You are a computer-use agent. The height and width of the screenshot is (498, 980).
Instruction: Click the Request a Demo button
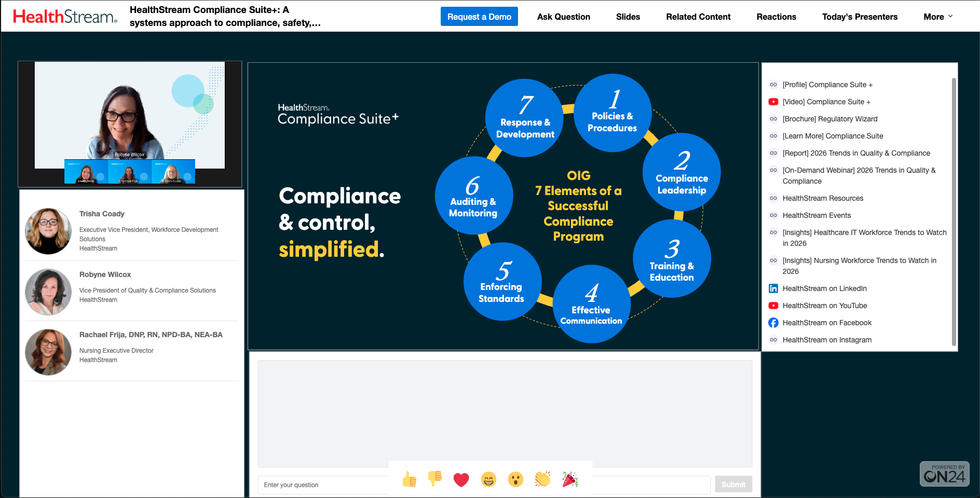(x=479, y=17)
